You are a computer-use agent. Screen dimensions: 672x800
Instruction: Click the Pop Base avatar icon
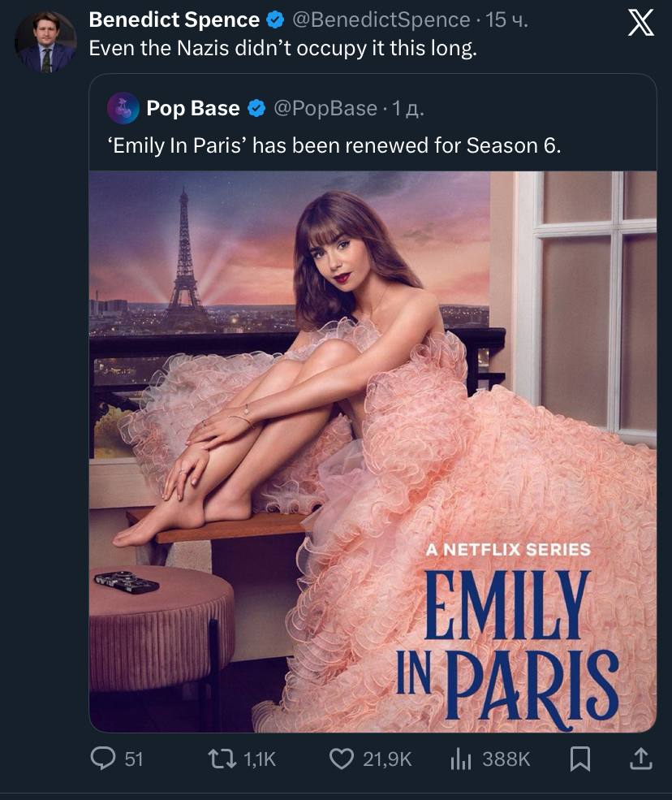click(x=122, y=108)
